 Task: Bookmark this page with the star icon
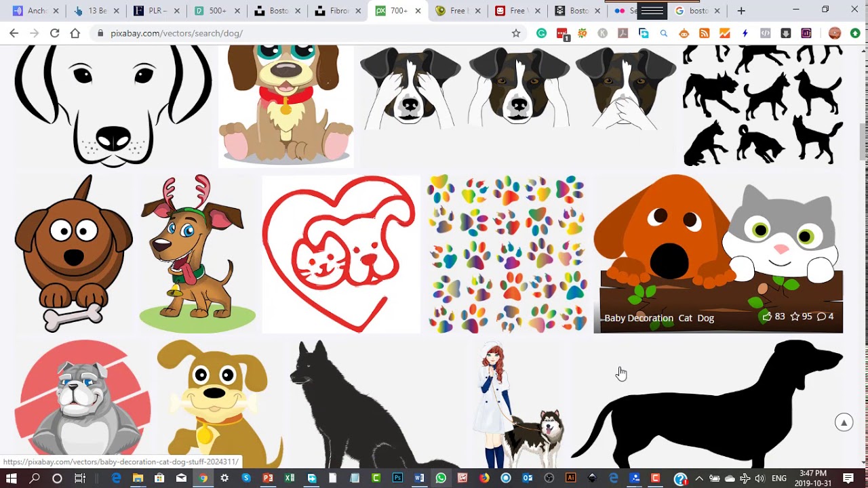point(516,33)
